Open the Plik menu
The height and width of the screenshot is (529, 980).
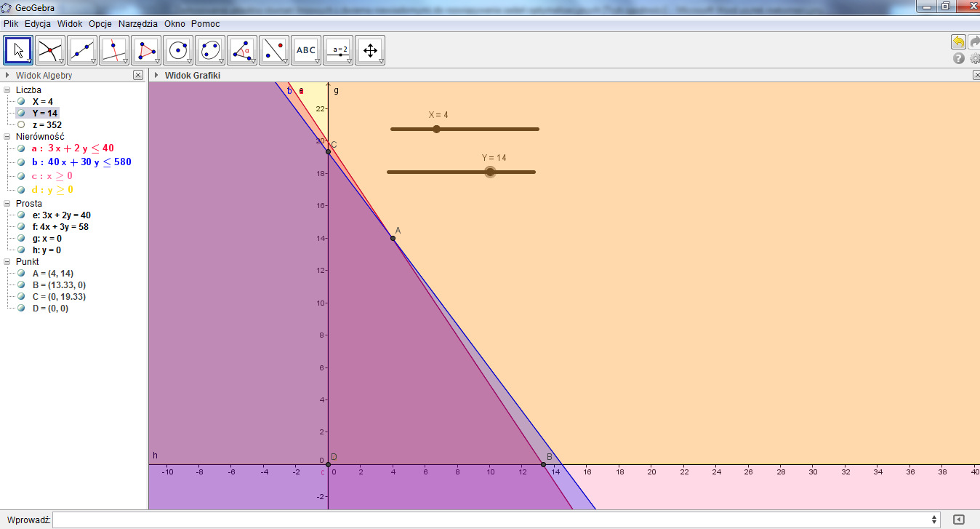(x=11, y=23)
